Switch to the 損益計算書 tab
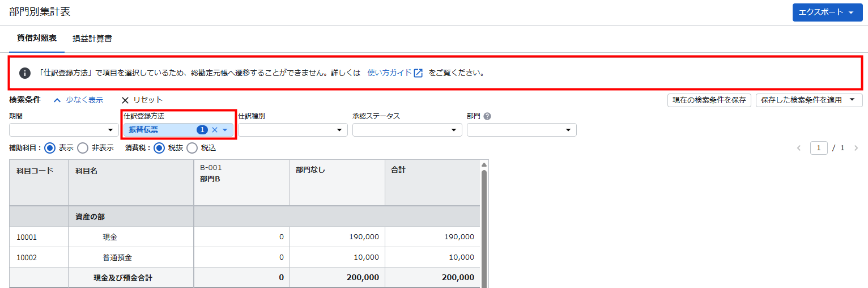868x288 pixels. click(92, 39)
